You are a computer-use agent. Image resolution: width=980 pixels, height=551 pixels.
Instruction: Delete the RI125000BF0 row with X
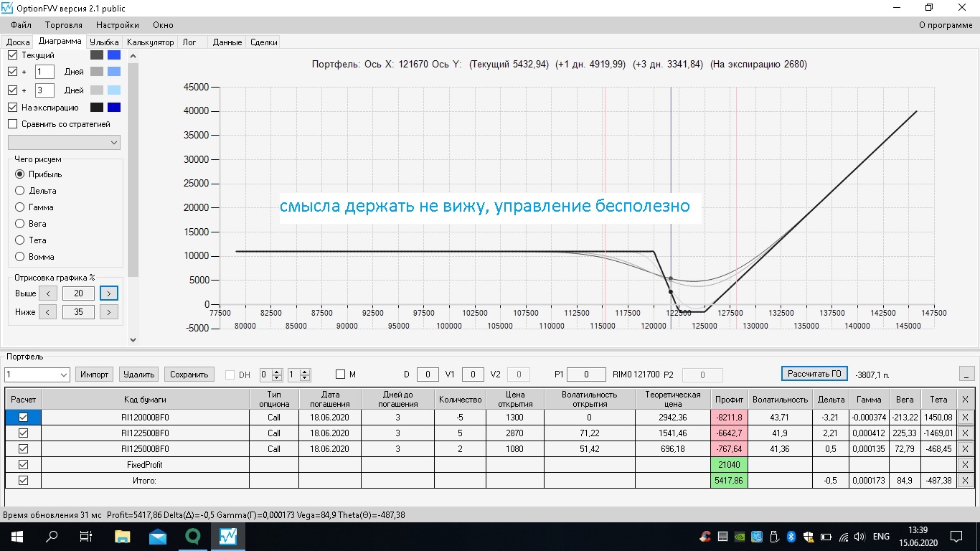point(965,448)
